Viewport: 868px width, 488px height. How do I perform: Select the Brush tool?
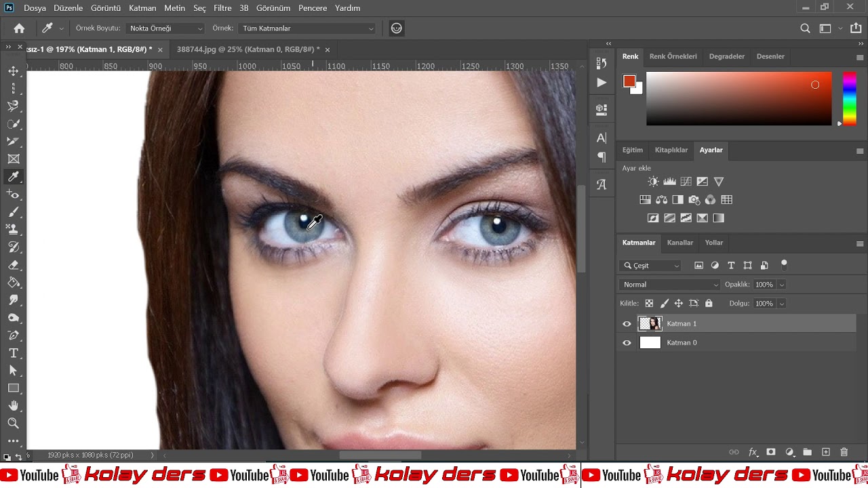[14, 212]
